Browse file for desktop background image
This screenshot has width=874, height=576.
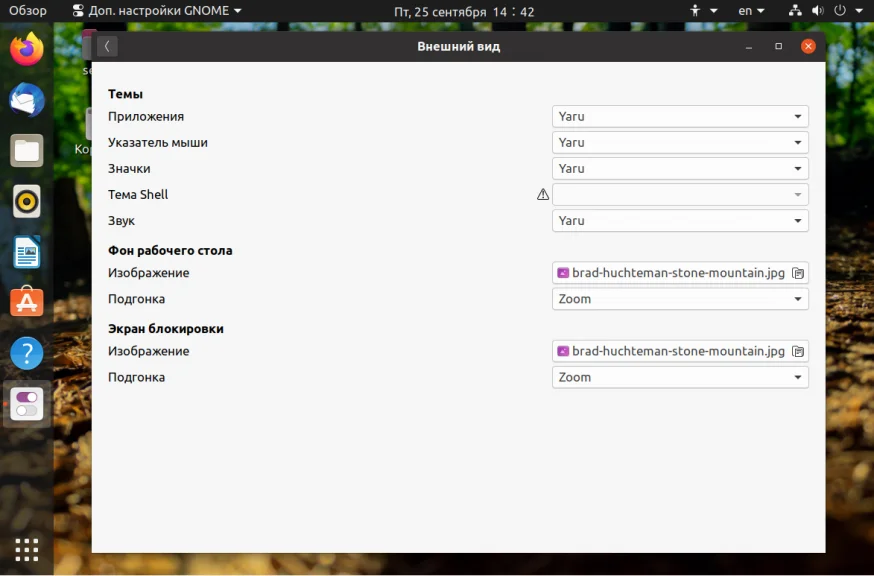tap(798, 273)
